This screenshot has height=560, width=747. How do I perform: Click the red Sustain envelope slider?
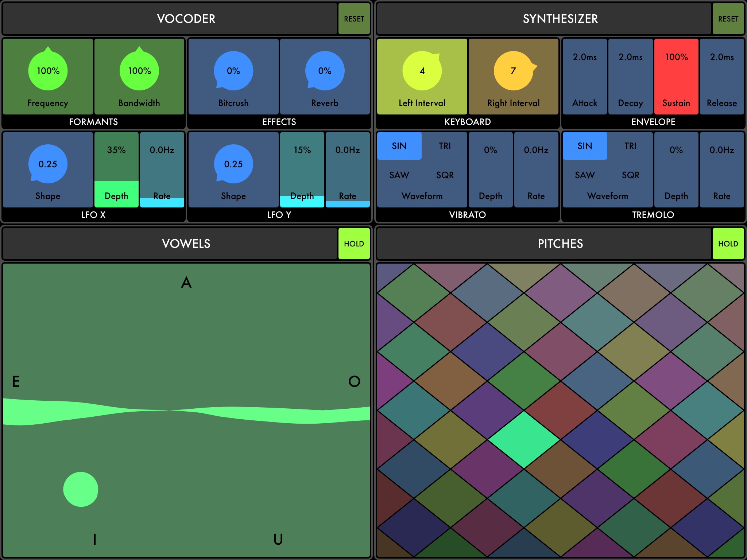676,77
